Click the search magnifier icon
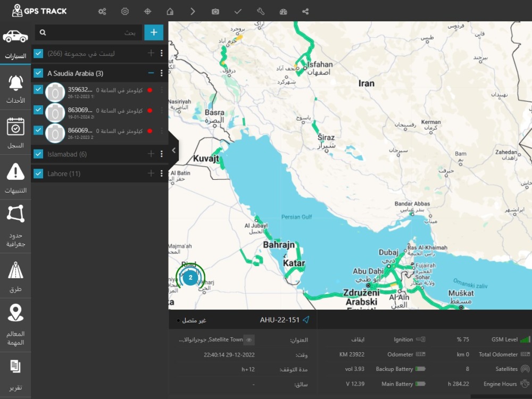The width and height of the screenshot is (532, 399). [x=43, y=32]
